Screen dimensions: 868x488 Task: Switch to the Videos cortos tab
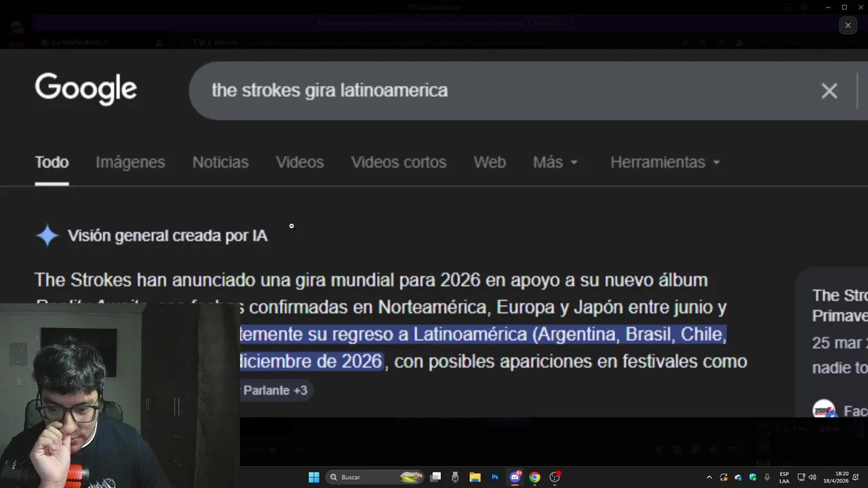[399, 163]
